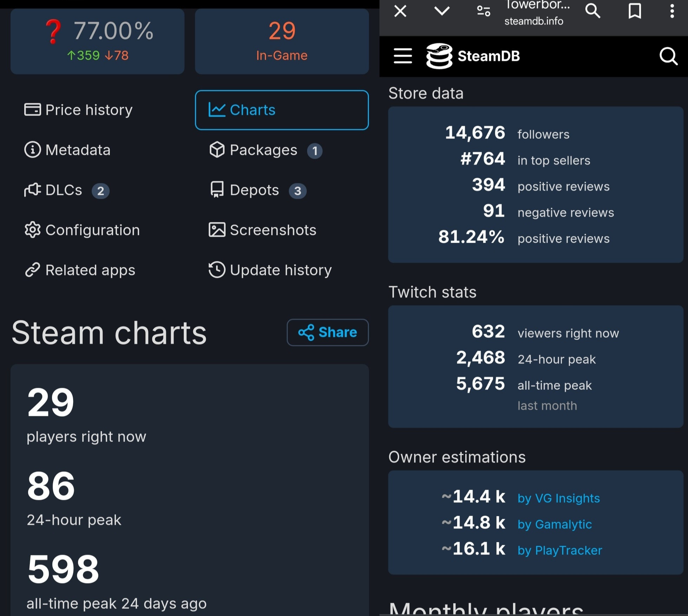This screenshot has height=616, width=688.
Task: Expand the browser chevron down arrow
Action: [442, 11]
